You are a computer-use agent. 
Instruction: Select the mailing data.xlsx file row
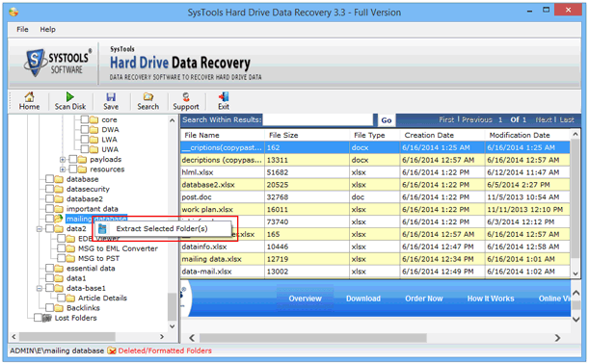(375, 259)
